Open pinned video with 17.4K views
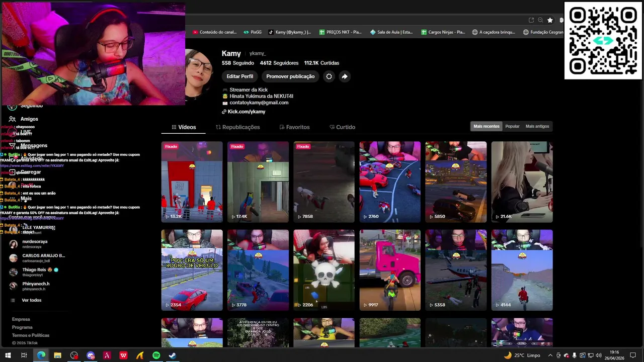644x362 pixels. (258, 182)
